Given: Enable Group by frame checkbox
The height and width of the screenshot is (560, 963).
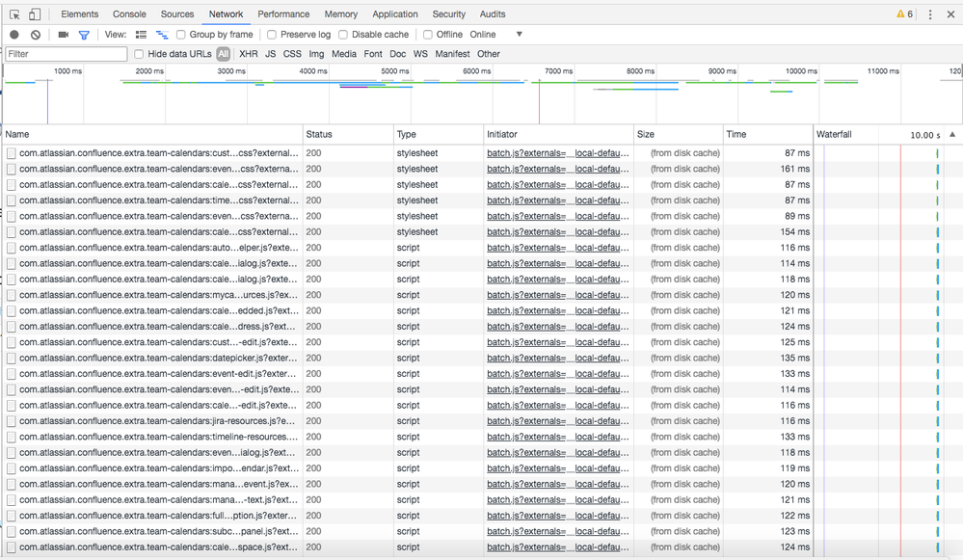Looking at the screenshot, I should (x=180, y=35).
